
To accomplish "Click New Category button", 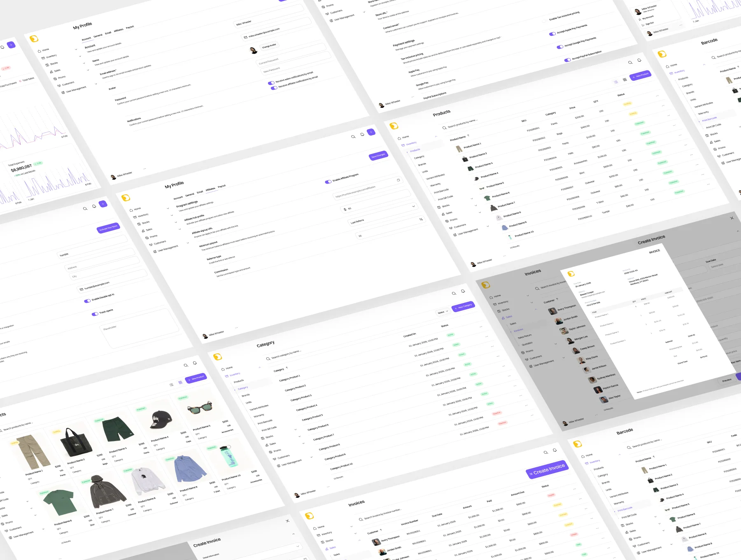I will [464, 306].
